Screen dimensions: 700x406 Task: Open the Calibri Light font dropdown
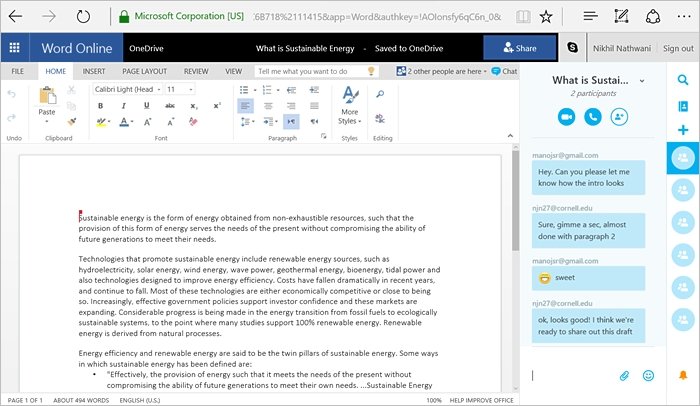point(128,89)
